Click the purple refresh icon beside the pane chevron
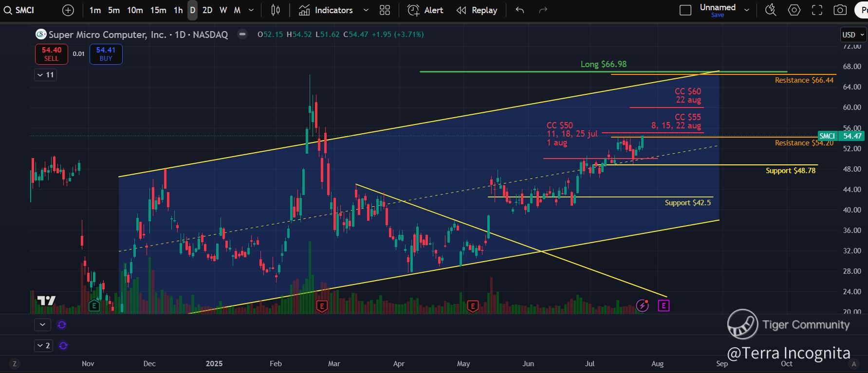 (62, 325)
